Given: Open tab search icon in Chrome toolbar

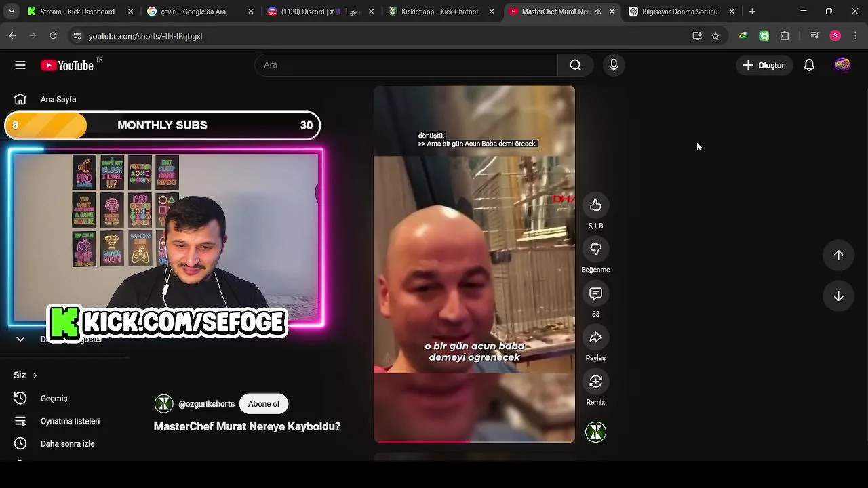Looking at the screenshot, I should coord(12,12).
